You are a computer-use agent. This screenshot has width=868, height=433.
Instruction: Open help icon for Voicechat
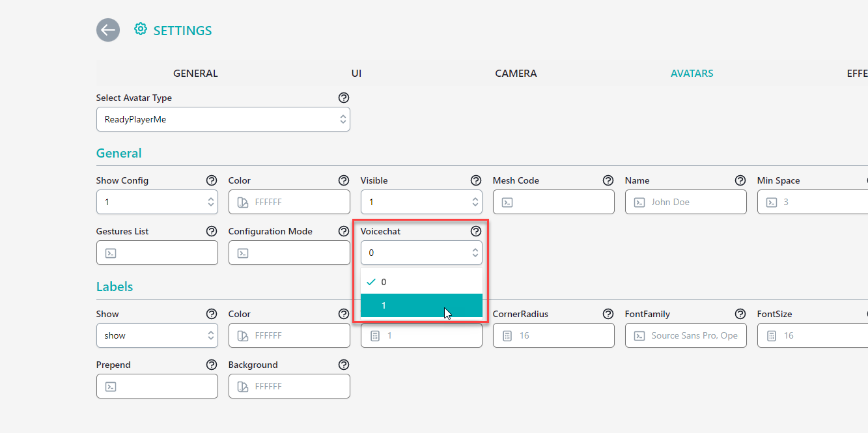(476, 231)
